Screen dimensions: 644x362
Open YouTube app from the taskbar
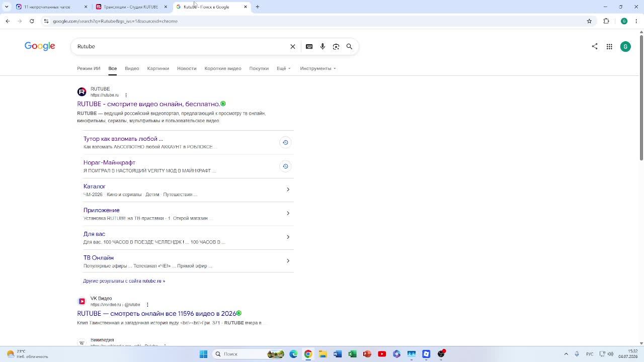point(382,354)
